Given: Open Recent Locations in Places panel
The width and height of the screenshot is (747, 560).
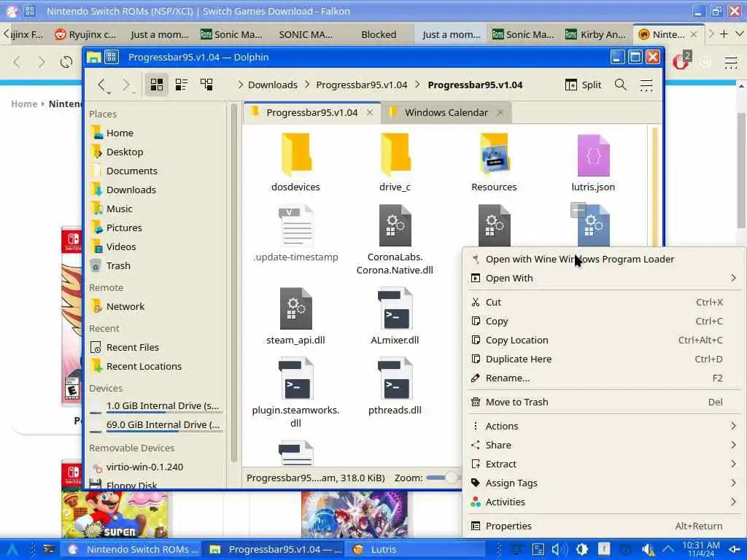Looking at the screenshot, I should (x=156, y=367).
